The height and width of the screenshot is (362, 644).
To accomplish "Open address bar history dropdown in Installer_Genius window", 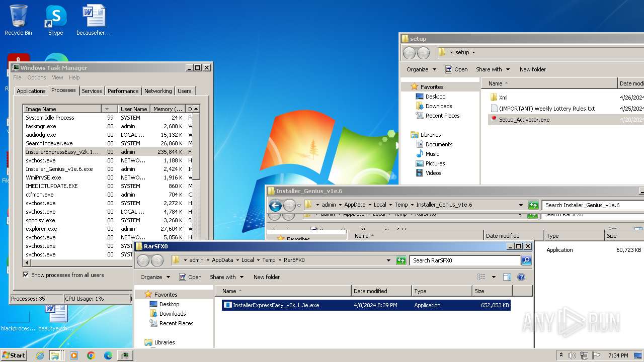I will tap(521, 205).
